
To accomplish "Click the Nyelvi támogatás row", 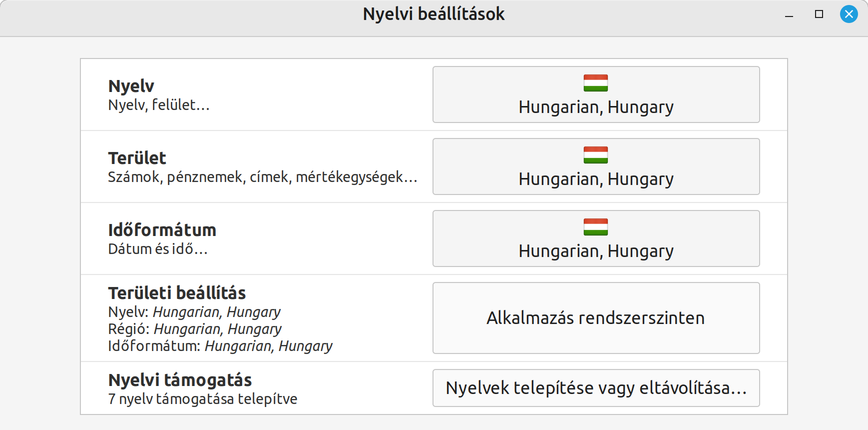I will (180, 380).
